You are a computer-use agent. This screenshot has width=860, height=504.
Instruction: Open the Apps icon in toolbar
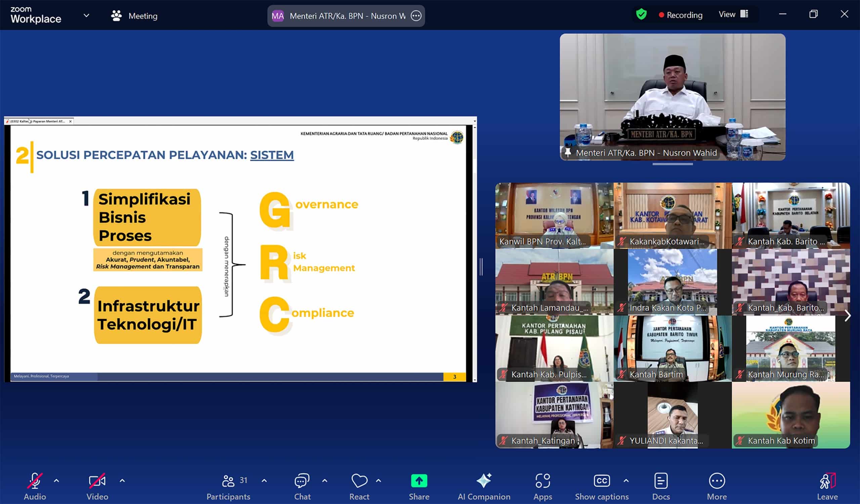(542, 481)
